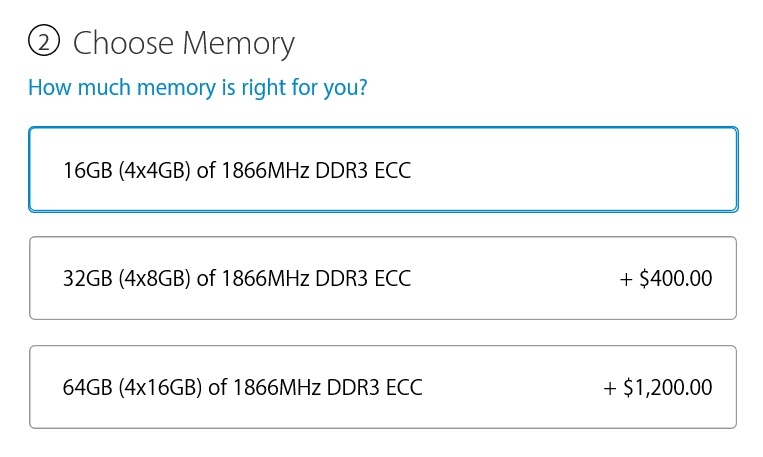This screenshot has width=763, height=457.
Task: Open "How much memory is right for you?" link
Action: pyautogui.click(x=197, y=88)
